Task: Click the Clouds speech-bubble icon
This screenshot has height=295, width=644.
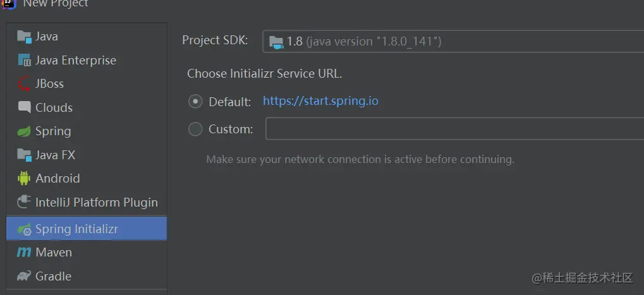Action: click(x=24, y=107)
